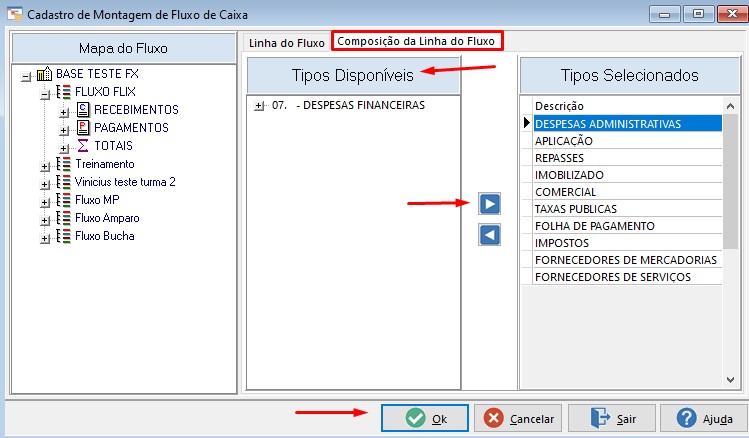Select Fluxo Bucha tree label
Image resolution: width=749 pixels, height=438 pixels.
coord(105,236)
